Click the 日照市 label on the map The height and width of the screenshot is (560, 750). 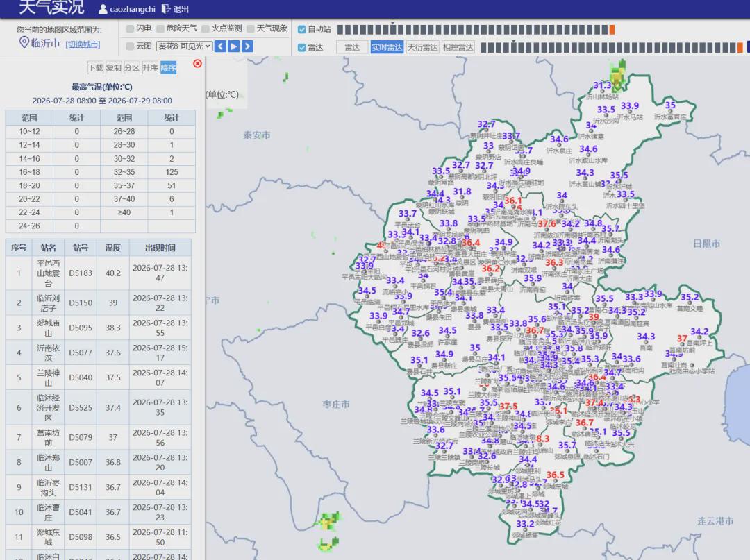tap(706, 244)
